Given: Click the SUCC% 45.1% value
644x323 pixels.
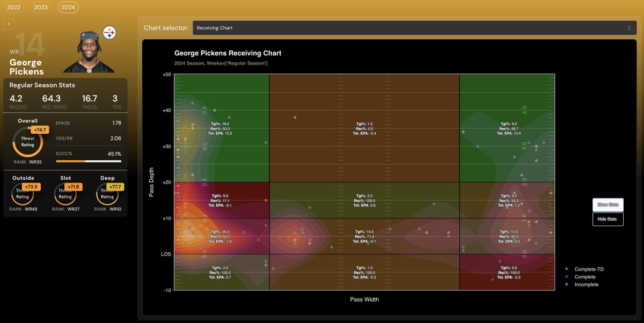Looking at the screenshot, I should [114, 153].
